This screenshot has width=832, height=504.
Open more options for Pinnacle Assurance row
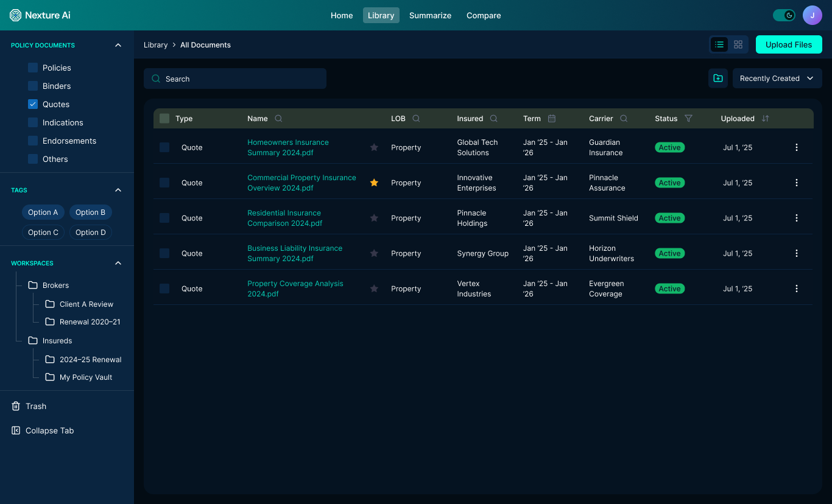point(797,183)
